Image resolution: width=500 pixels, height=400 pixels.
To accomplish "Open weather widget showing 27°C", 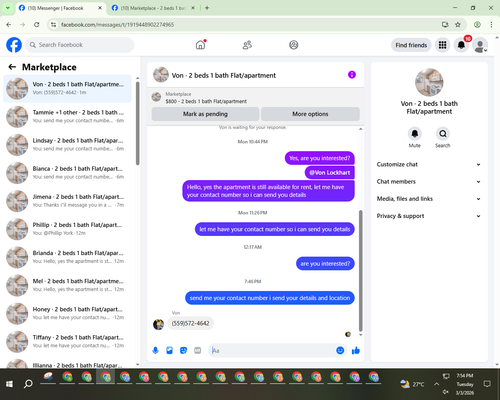I will click(412, 384).
